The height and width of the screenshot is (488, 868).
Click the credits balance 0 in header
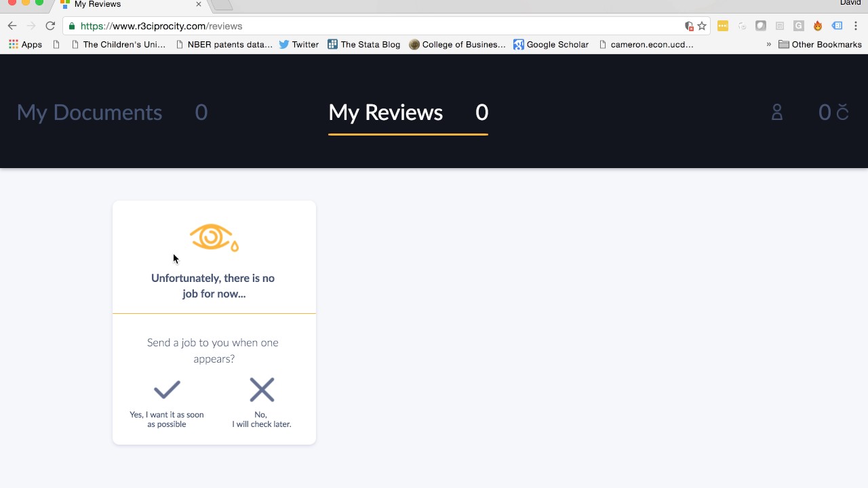click(x=825, y=112)
